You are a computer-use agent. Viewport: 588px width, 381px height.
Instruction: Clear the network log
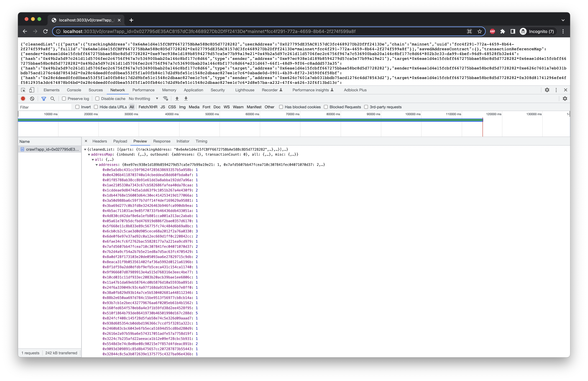[x=32, y=99]
